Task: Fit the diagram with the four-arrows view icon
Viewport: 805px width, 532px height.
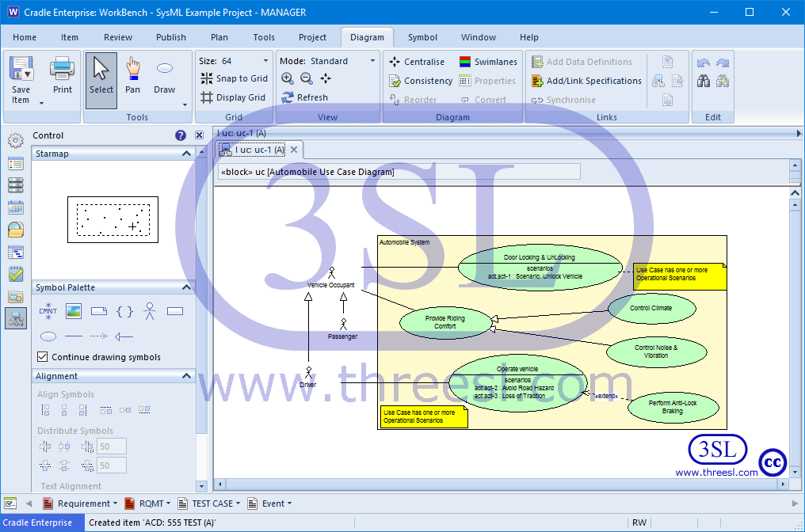Action: [326, 78]
